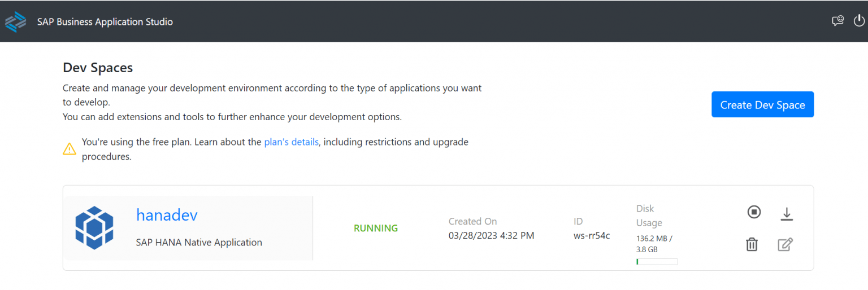Click the RUNNING status label
This screenshot has height=290, width=868.
coord(376,229)
